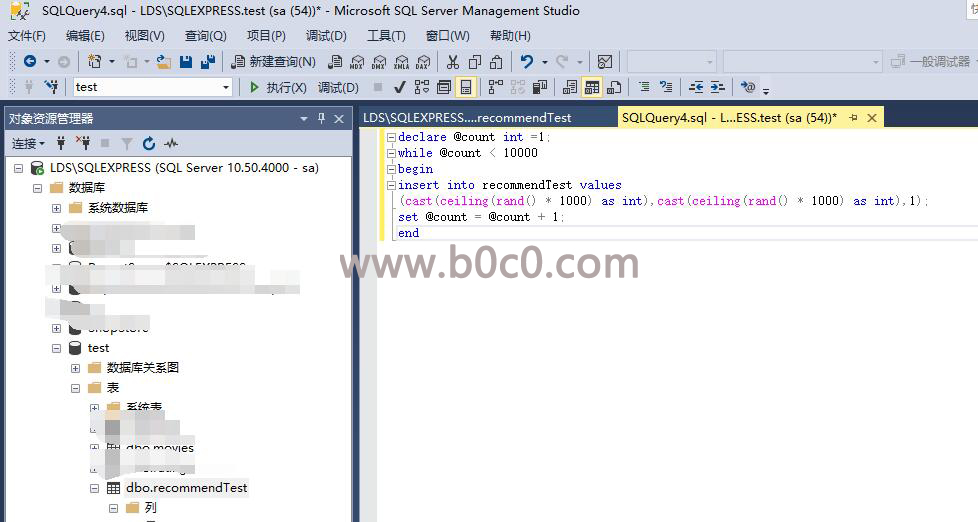Viewport: 978px width, 522px height.
Task: Select Results to File mode
Action: click(x=614, y=87)
